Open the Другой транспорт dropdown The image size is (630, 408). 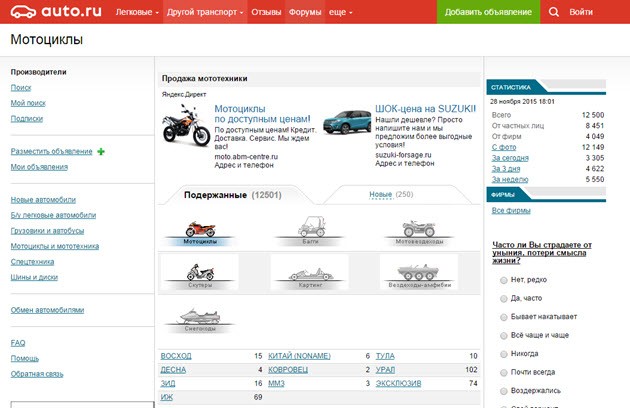click(x=206, y=12)
